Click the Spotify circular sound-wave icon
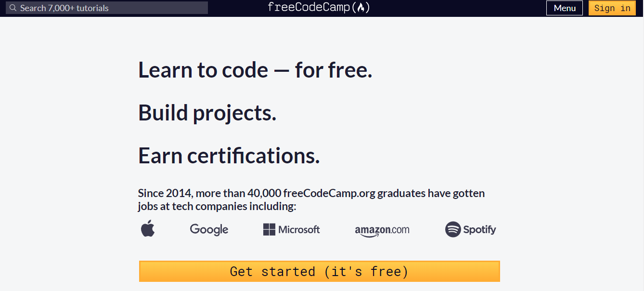The width and height of the screenshot is (644, 291). (x=453, y=229)
